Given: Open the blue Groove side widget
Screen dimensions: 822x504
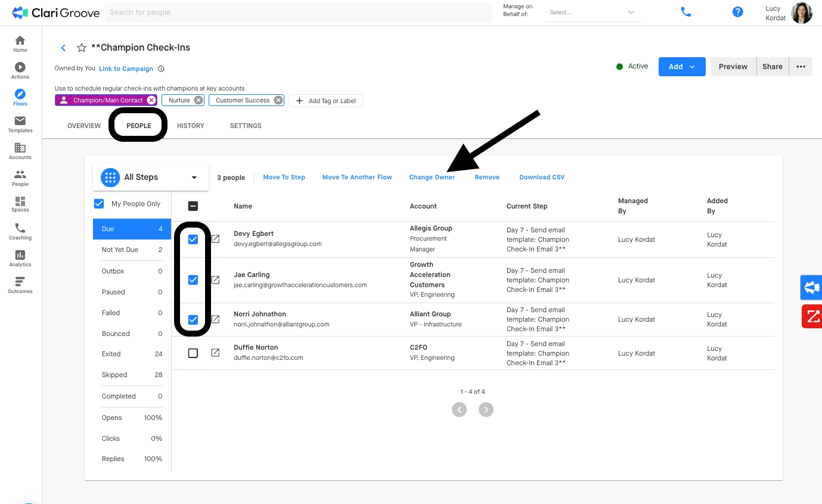Looking at the screenshot, I should point(811,288).
